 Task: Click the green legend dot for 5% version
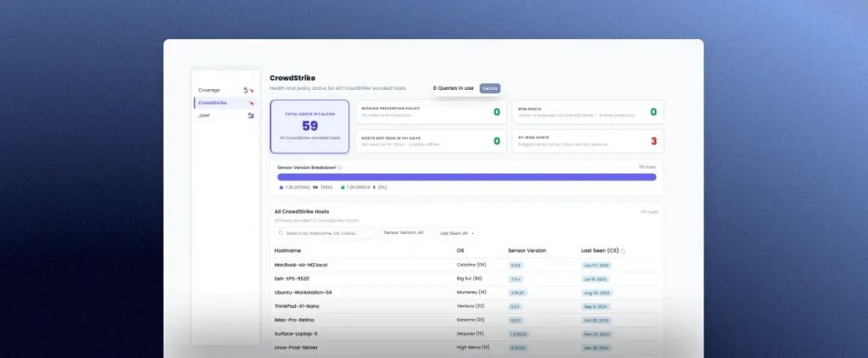[342, 187]
